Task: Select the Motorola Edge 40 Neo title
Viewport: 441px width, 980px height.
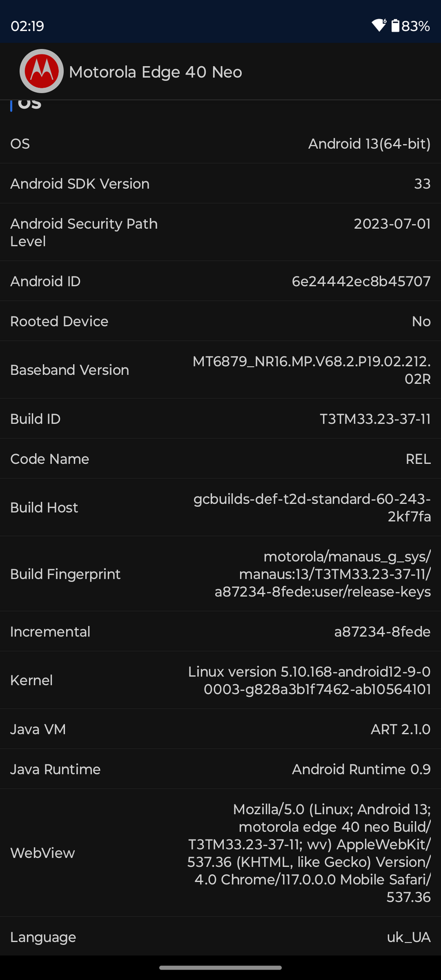Action: click(155, 72)
